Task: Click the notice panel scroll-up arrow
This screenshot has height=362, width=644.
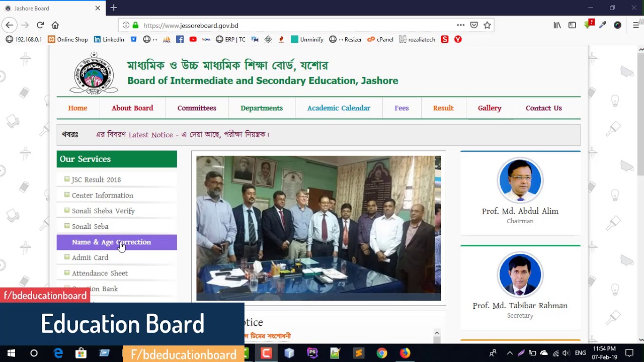Action: pos(437,333)
